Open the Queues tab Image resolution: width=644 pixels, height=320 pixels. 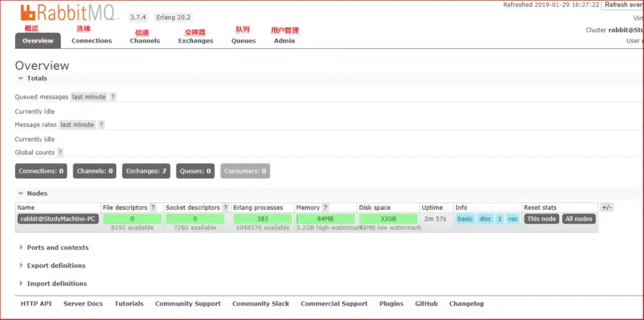click(243, 41)
